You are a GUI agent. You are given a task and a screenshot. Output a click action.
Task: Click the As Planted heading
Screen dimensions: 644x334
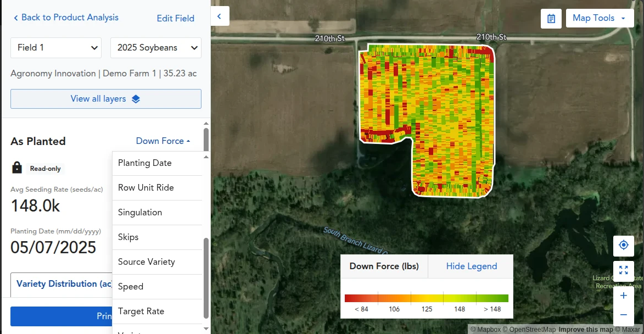38,141
